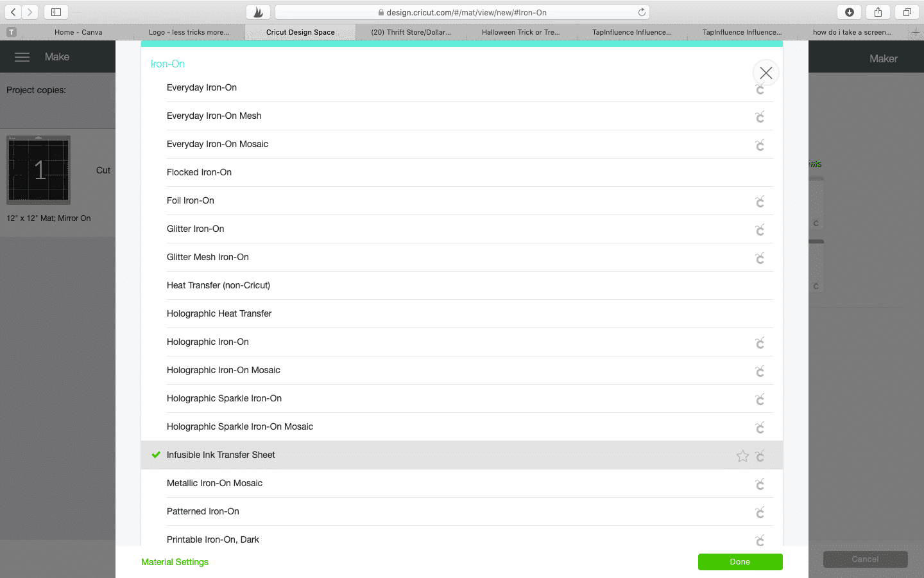Switch to Logo - less tricks more tab
Viewport: 924px width, 578px height.
[189, 32]
